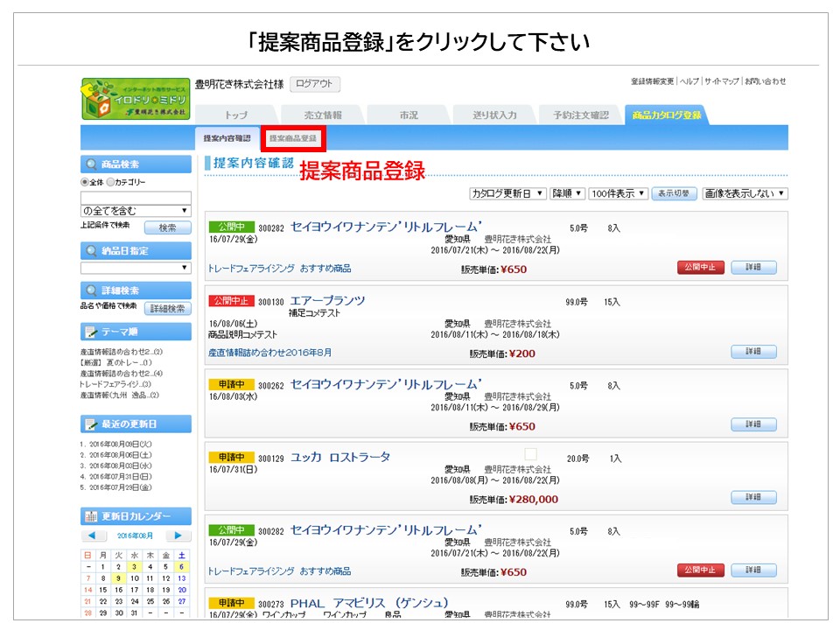Click the product keyword search text field

(x=136, y=198)
